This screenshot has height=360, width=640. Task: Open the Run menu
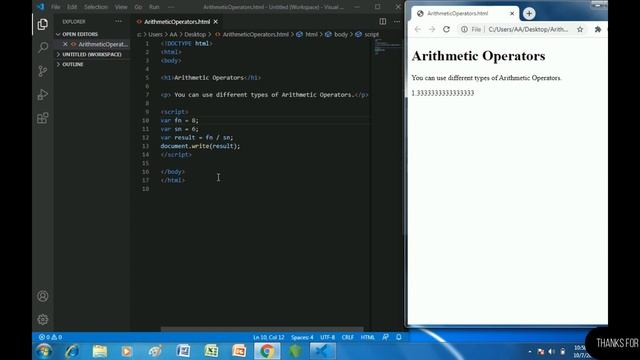click(x=154, y=7)
